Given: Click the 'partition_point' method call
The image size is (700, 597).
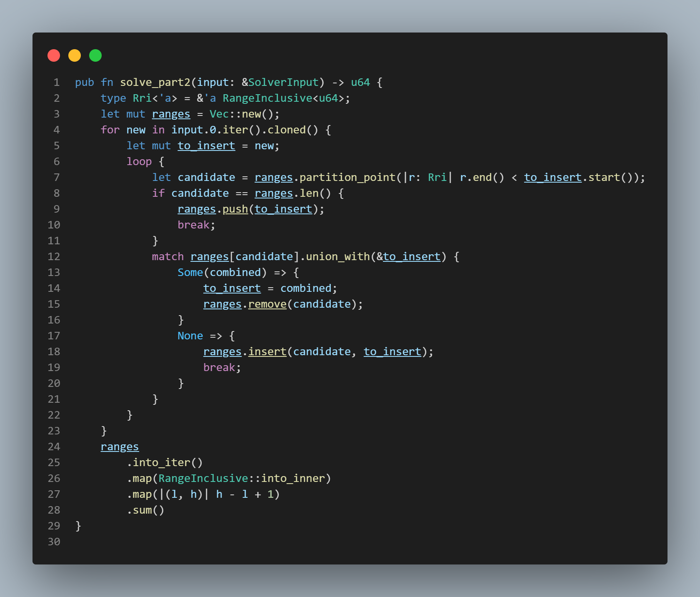Looking at the screenshot, I should tap(347, 178).
